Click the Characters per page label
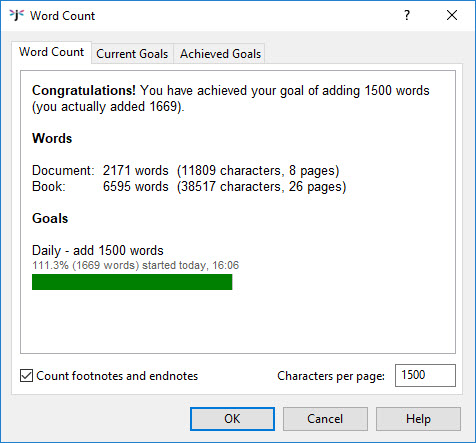 [x=331, y=376]
